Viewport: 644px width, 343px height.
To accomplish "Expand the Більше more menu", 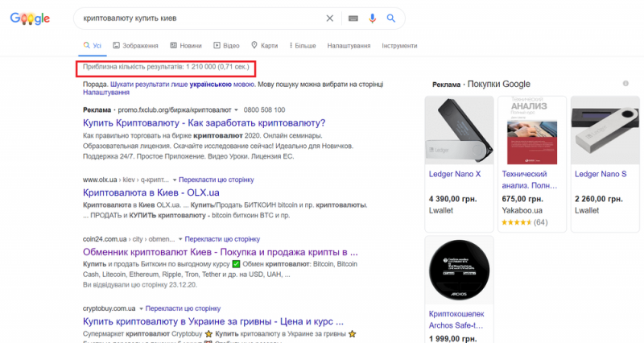I will click(300, 46).
